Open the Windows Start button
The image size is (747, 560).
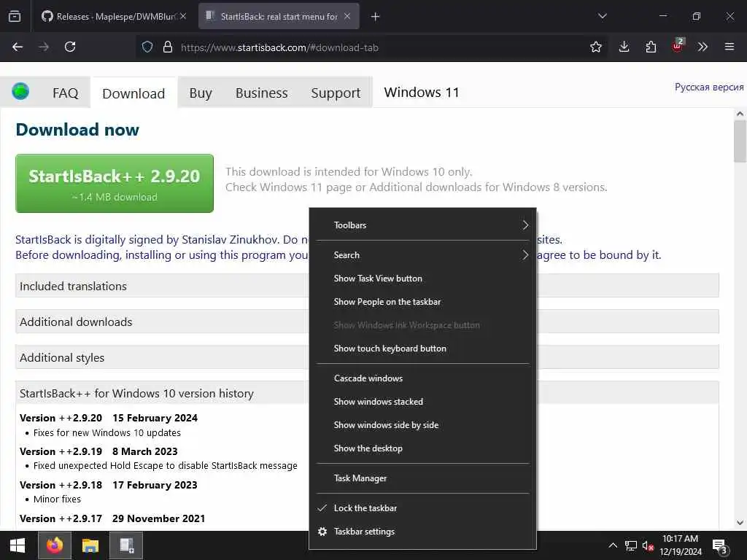point(18,545)
